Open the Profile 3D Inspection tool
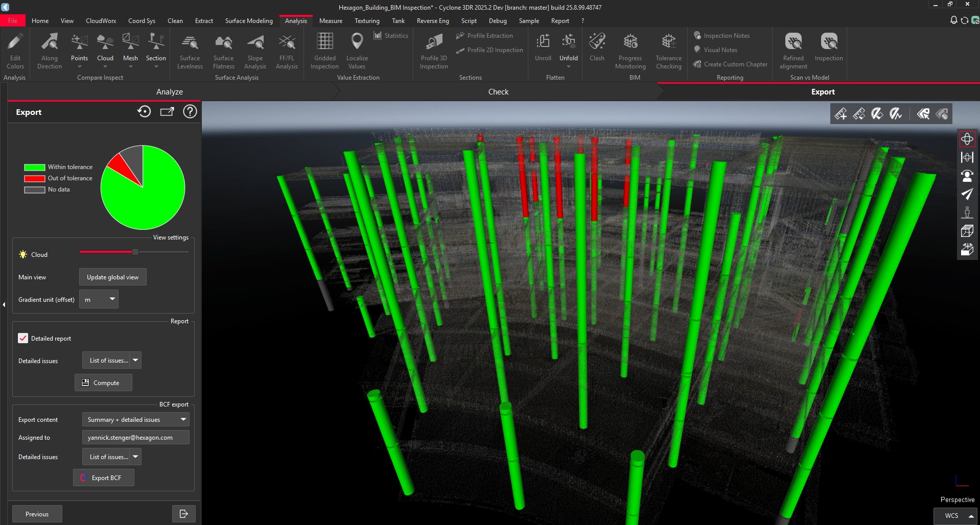This screenshot has width=980, height=525. [433, 49]
